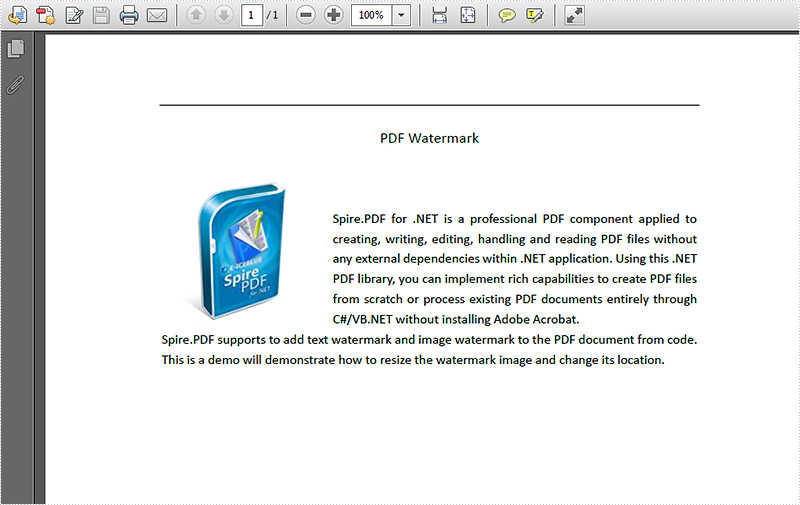Select the fit width scrolling icon
The image size is (800, 505).
point(439,15)
